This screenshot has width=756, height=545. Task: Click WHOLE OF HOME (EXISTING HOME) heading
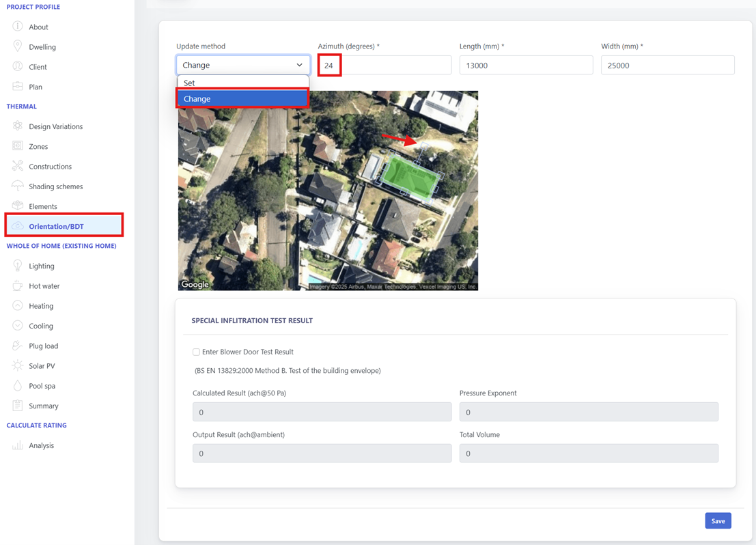coord(61,245)
